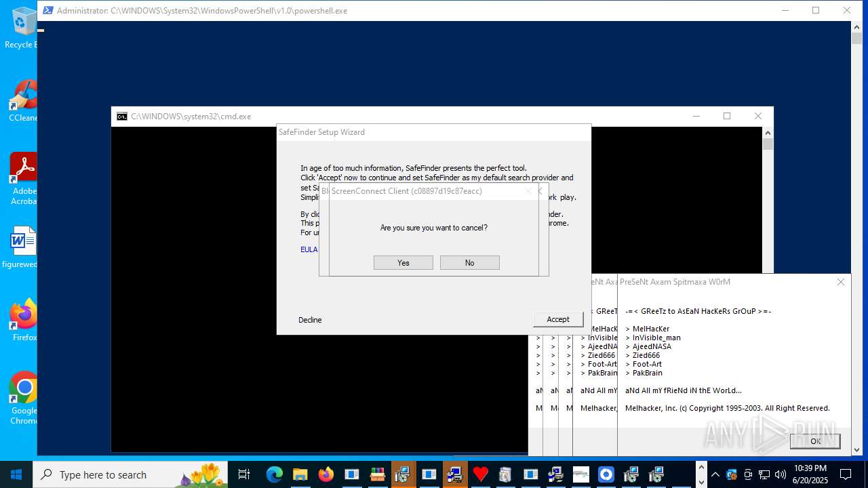
Task: Click 'InVisible_man' in the frontmost message box
Action: pyautogui.click(x=656, y=338)
